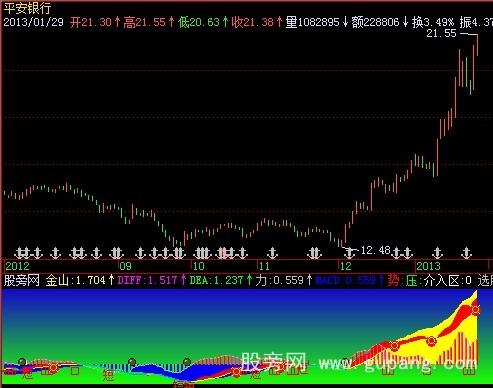Click the stock name 平安银行

click(x=27, y=8)
